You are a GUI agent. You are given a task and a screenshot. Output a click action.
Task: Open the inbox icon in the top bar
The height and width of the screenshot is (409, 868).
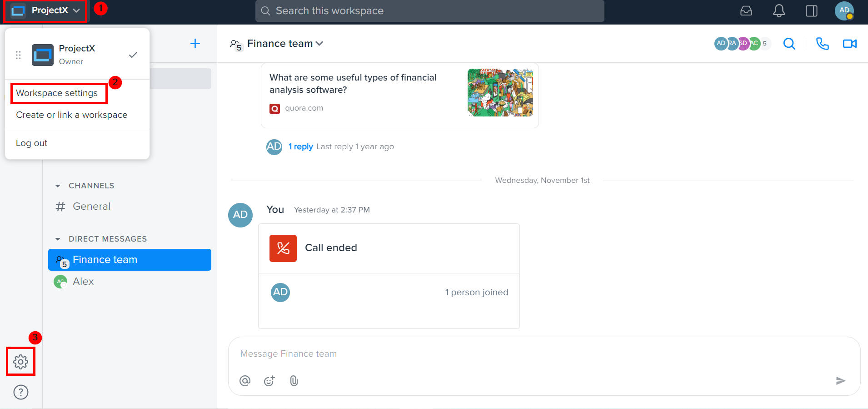click(x=746, y=10)
